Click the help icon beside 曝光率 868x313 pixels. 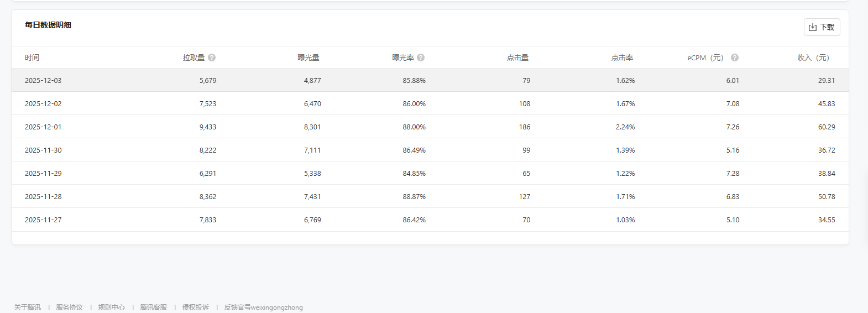click(x=421, y=58)
